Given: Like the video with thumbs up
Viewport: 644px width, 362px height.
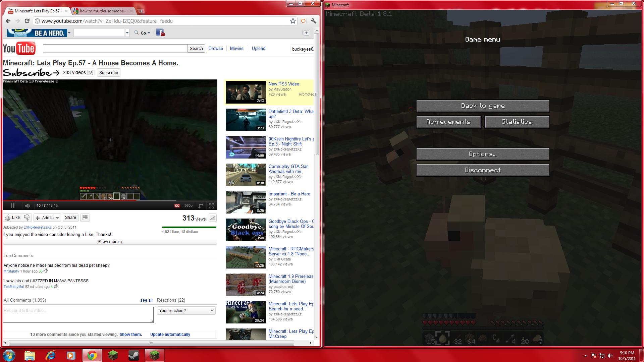Looking at the screenshot, I should pos(12,218).
